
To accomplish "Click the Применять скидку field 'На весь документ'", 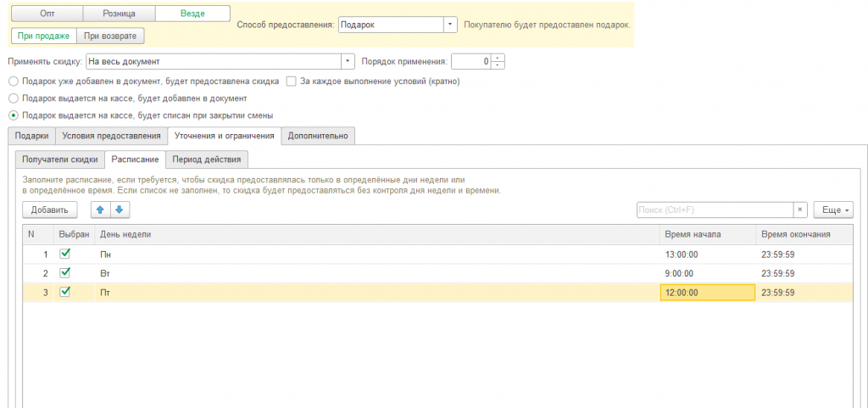I will (x=214, y=61).
